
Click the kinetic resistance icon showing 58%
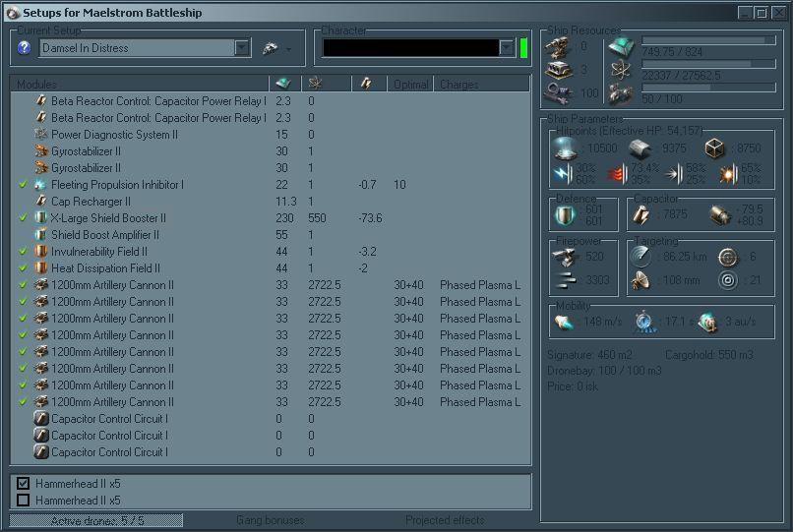point(674,174)
